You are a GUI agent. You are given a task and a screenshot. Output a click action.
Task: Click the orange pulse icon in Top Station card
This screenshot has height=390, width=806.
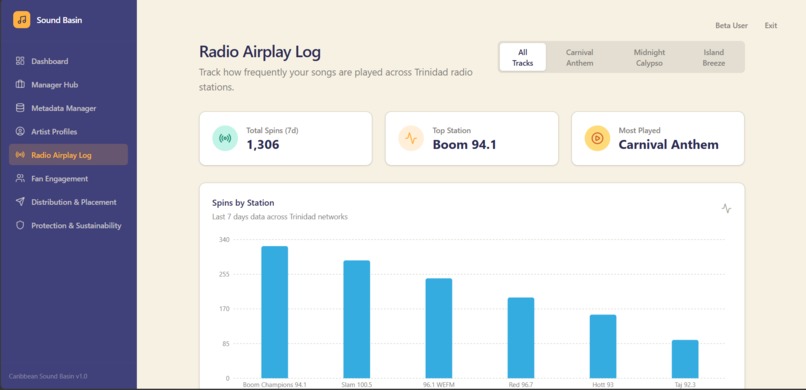point(411,138)
